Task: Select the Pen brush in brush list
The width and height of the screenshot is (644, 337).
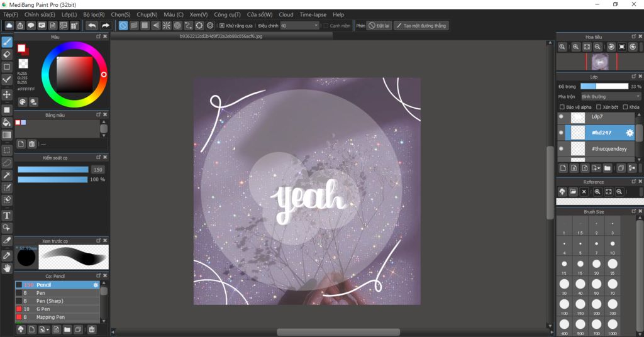Action: click(x=57, y=293)
